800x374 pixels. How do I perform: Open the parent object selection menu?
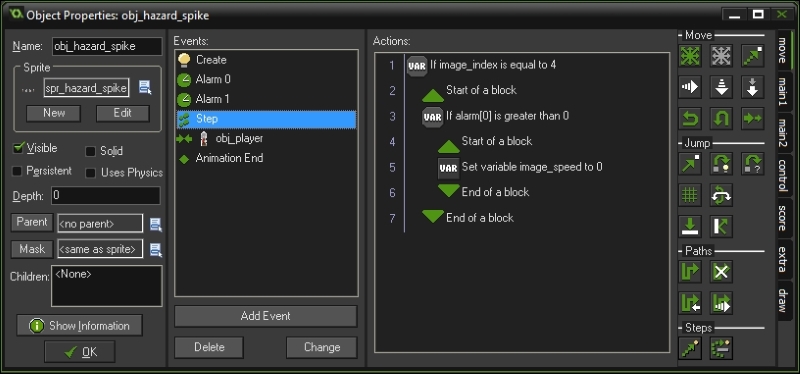[x=156, y=223]
